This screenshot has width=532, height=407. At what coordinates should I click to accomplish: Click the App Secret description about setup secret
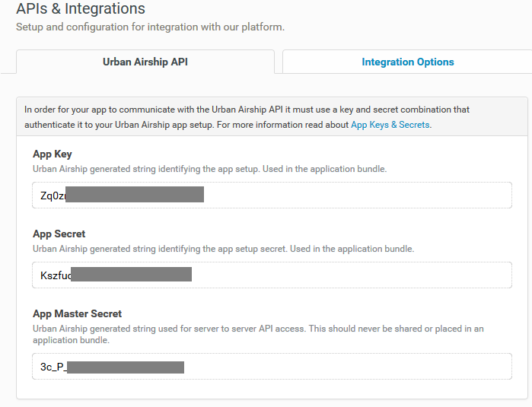[x=223, y=249]
